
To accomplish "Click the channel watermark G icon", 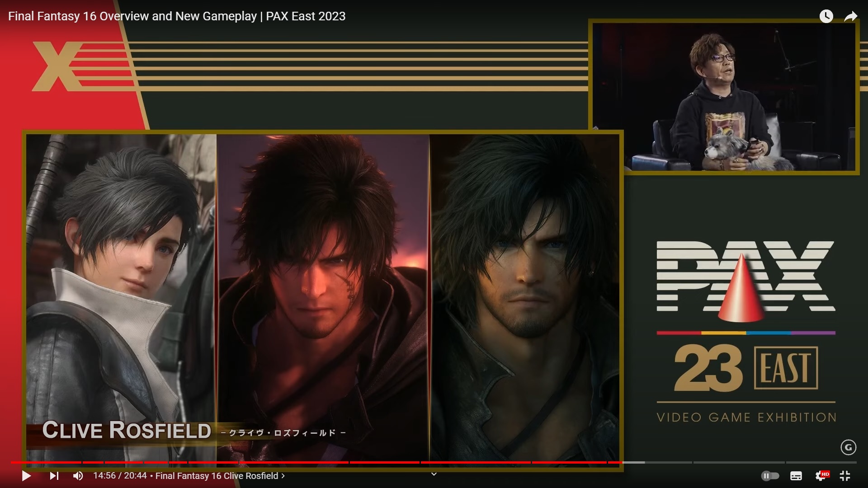I will [849, 447].
